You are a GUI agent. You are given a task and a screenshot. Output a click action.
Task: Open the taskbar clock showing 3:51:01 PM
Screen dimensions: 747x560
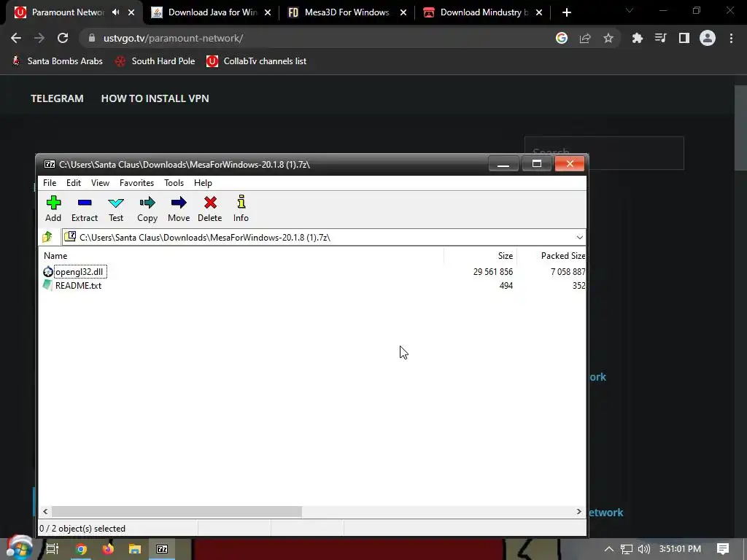coord(681,549)
